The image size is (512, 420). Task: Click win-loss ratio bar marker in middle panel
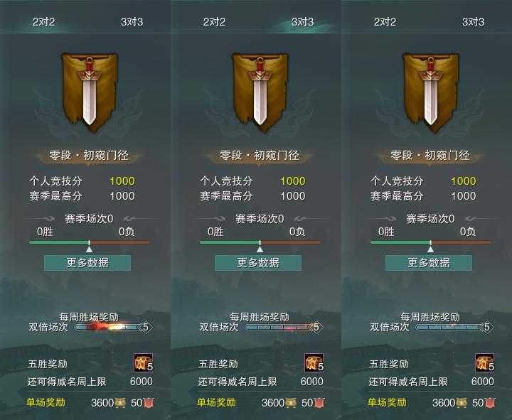click(x=260, y=247)
